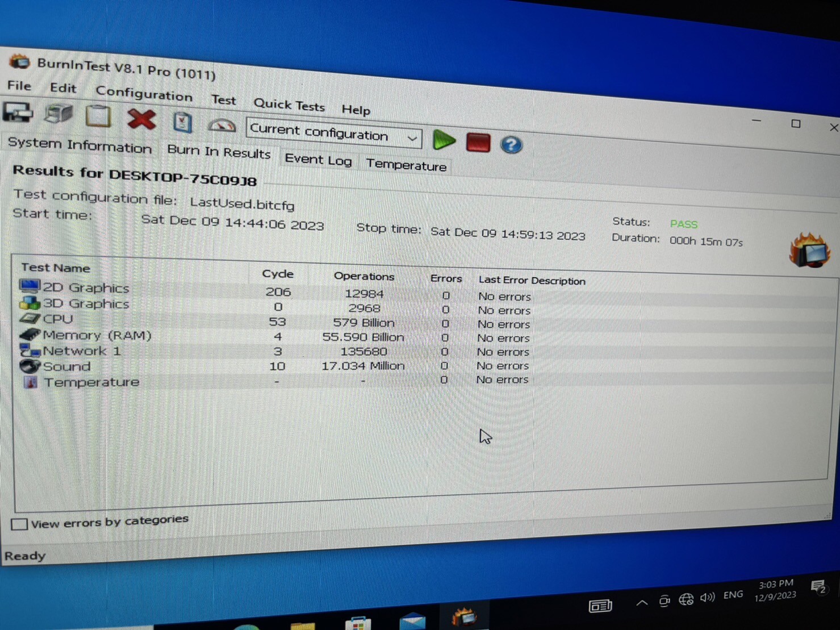Open Microsoft Store on the taskbar
840x630 pixels.
pos(358,623)
